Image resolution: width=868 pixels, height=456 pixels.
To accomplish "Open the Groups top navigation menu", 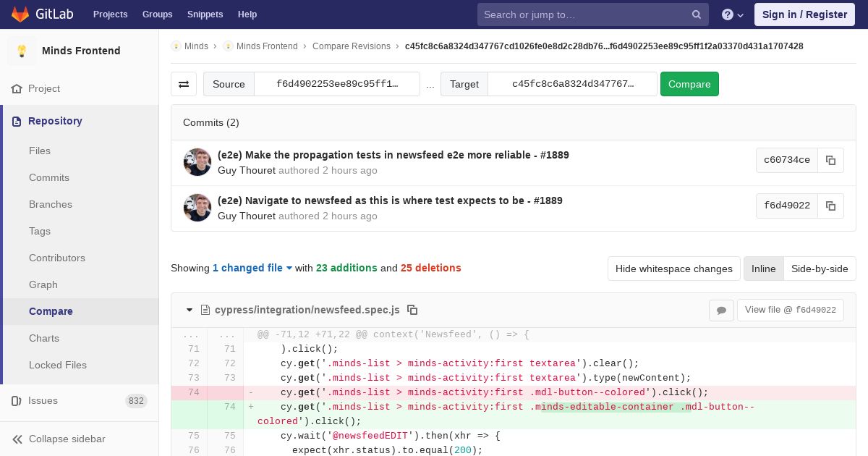I will click(157, 14).
